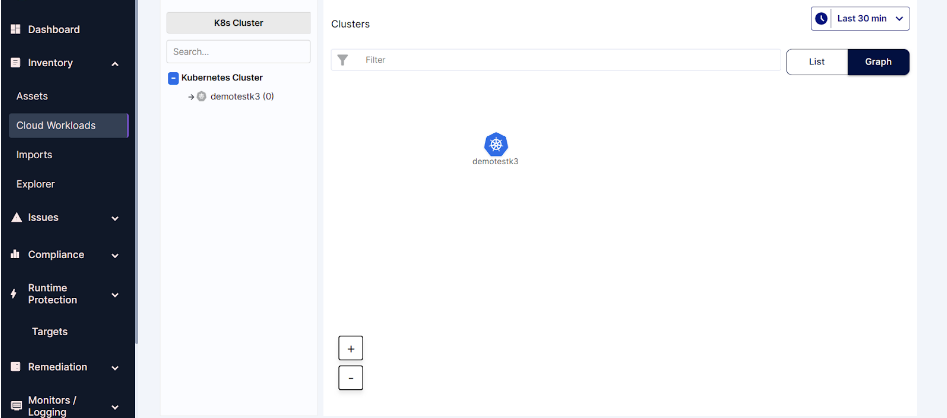Click the Compliance bar chart icon
The height and width of the screenshot is (418, 947).
[x=16, y=254]
